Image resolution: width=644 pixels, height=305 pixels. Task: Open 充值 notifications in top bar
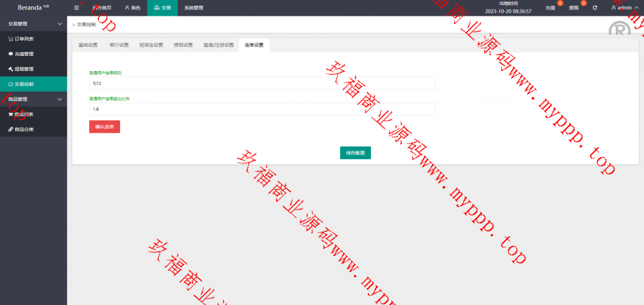tap(552, 8)
